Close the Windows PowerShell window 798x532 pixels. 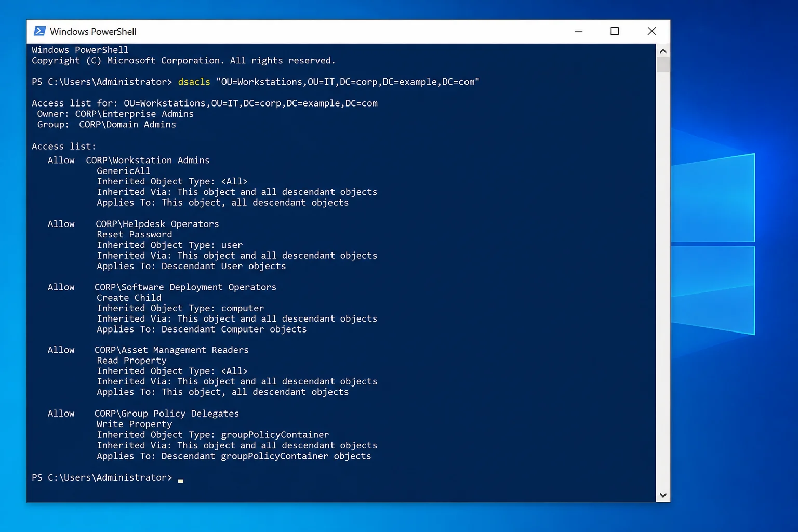(651, 31)
